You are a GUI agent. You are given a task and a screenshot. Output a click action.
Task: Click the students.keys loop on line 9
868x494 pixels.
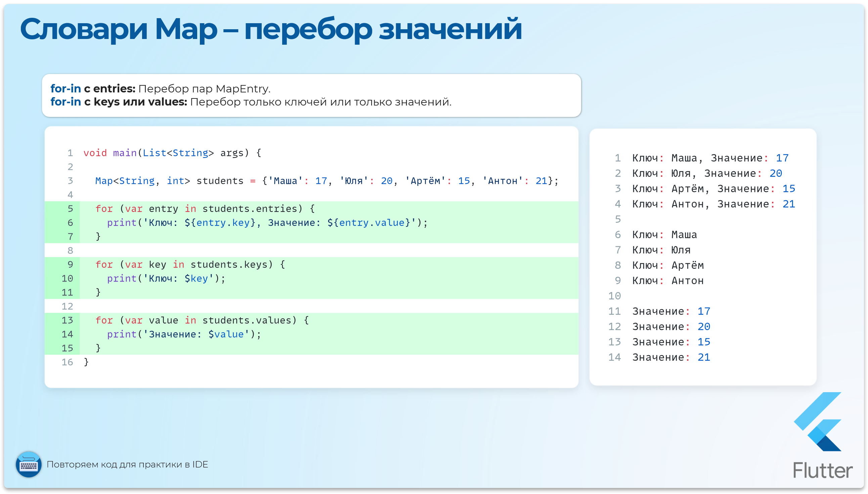190,264
